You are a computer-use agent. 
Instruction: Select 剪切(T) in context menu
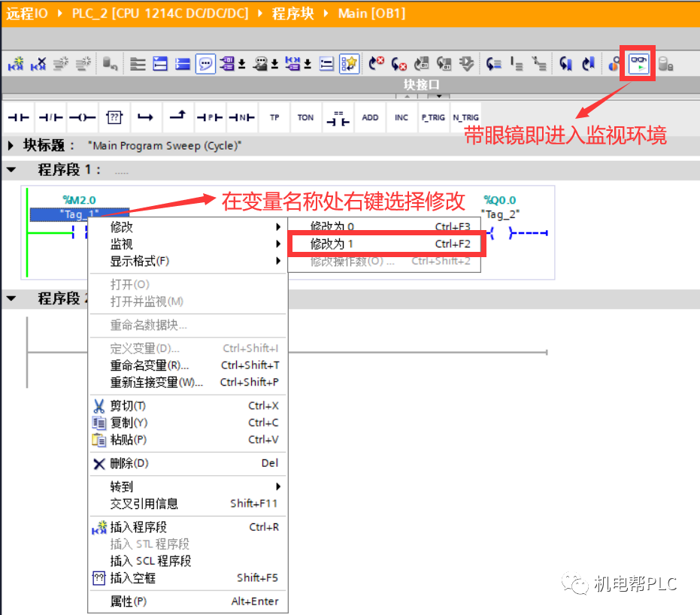click(x=188, y=405)
